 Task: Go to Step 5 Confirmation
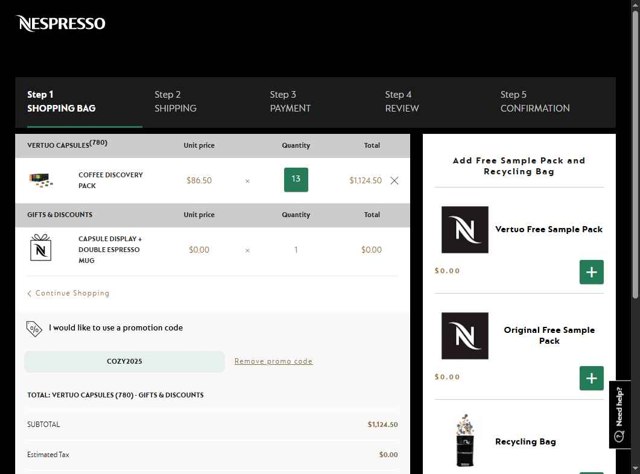pyautogui.click(x=535, y=101)
